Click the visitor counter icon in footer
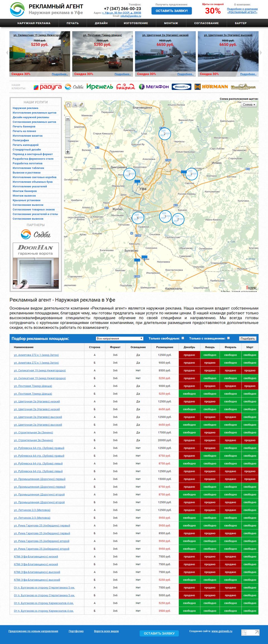This screenshot has width=268, height=644. point(250,632)
